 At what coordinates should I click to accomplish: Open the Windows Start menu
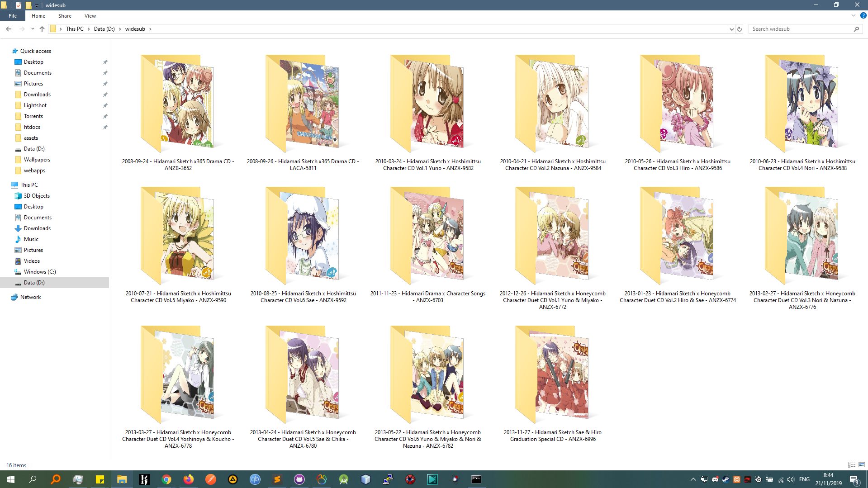tap(11, 479)
